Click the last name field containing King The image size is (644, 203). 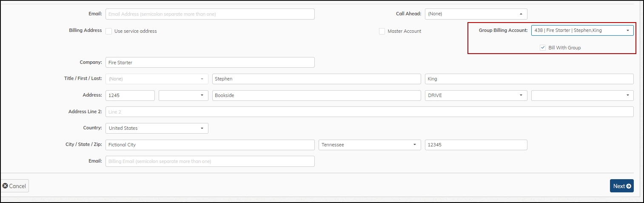pyautogui.click(x=529, y=79)
